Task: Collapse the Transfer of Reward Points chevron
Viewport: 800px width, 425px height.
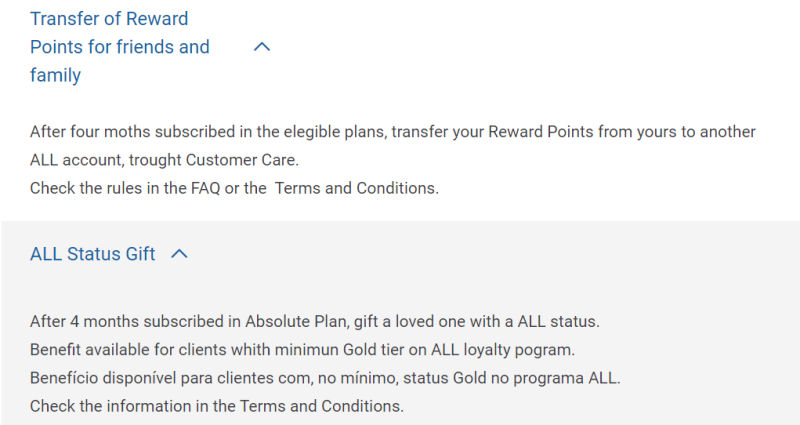Action: (262, 46)
